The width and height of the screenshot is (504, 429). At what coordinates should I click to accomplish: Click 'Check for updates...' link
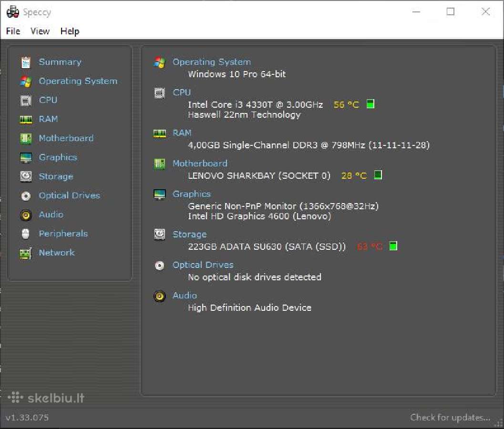(450, 418)
